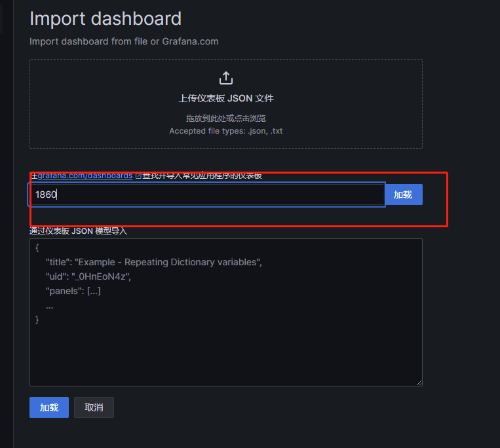Click the JSON textarea resize handle

pos(419,383)
